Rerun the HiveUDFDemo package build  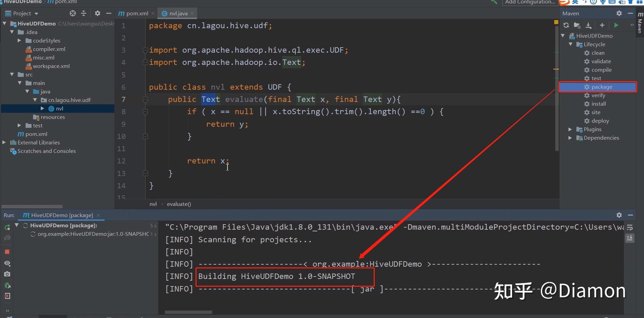coord(7,227)
